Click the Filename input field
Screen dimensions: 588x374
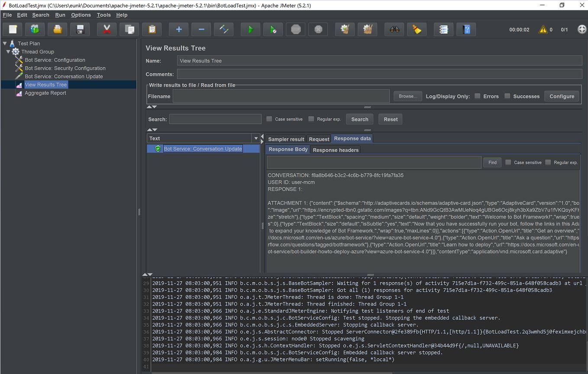coord(281,96)
